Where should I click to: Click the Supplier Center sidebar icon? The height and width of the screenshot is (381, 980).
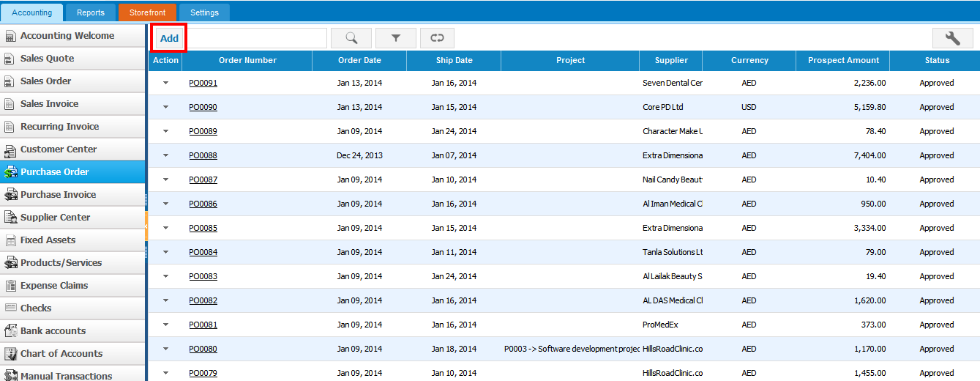pos(10,218)
